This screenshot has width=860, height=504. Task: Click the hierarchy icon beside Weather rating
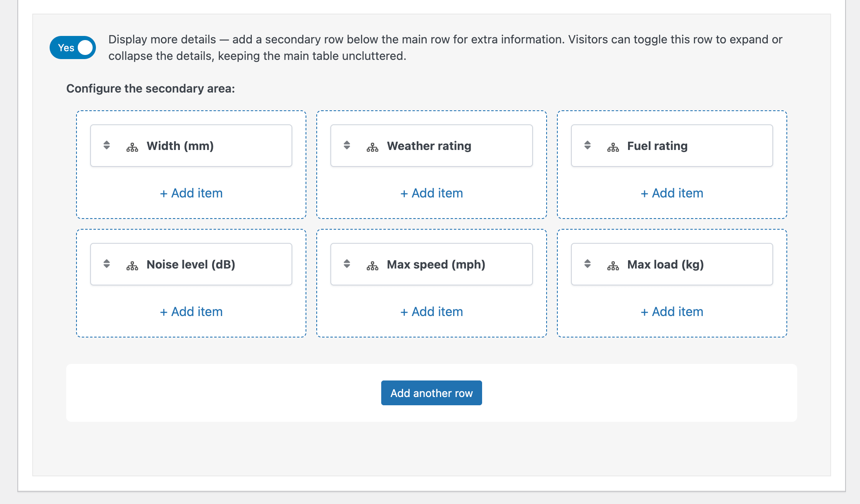[373, 147]
